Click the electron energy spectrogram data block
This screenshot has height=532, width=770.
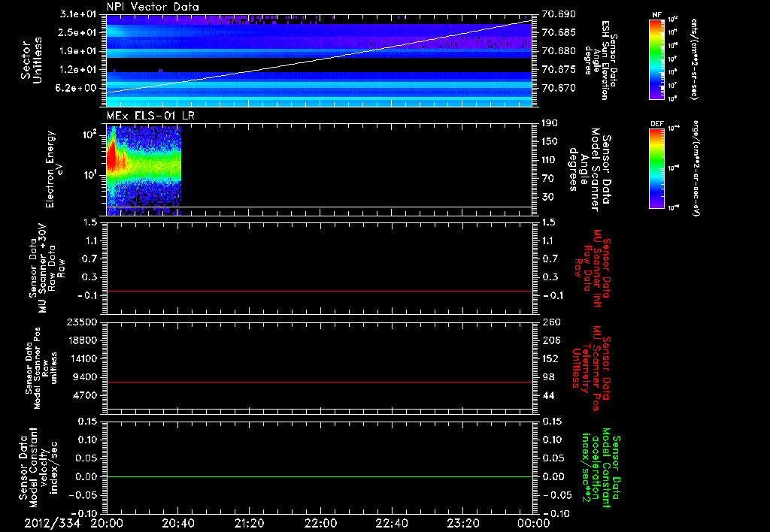pyautogui.click(x=144, y=169)
